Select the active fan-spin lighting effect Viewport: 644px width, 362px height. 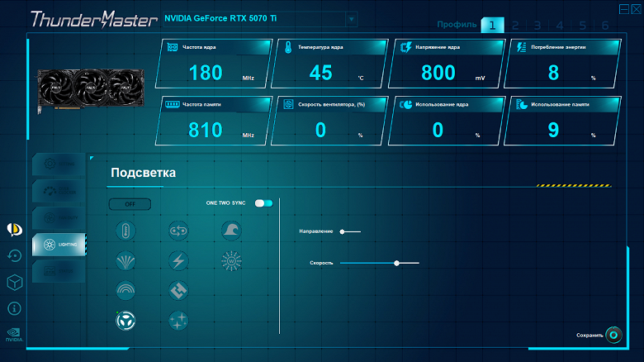click(x=125, y=321)
